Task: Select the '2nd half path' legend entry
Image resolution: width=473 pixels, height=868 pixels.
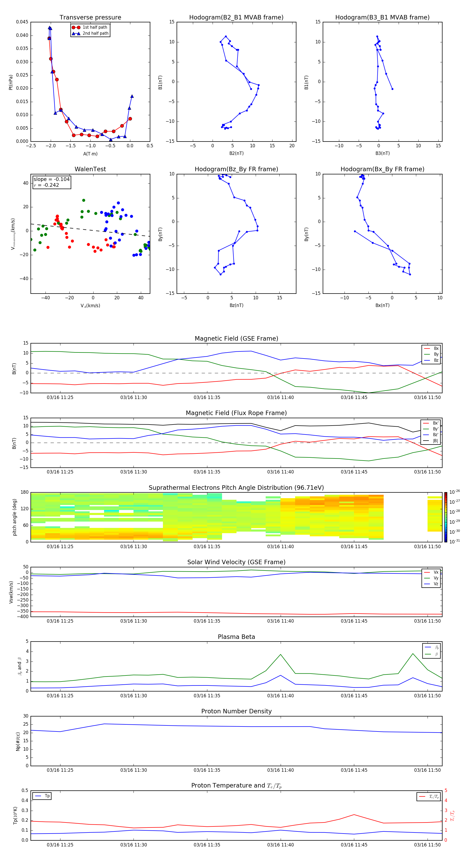Action: 90,33
